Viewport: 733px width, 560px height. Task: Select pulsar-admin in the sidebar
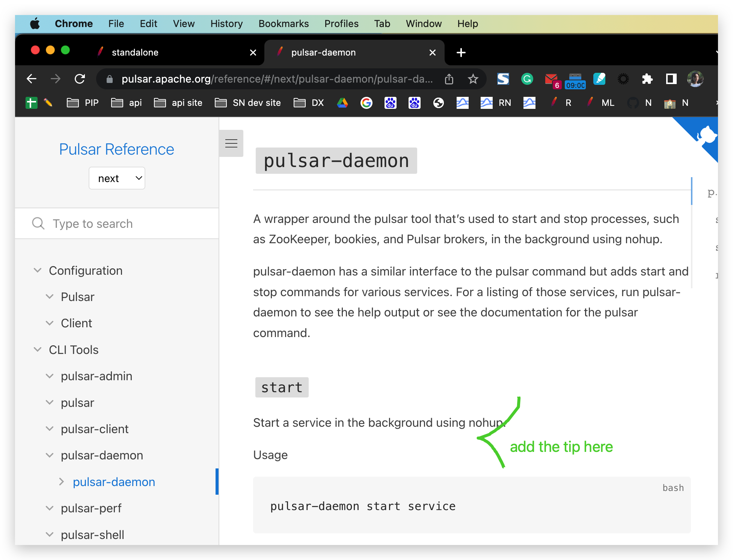(96, 376)
